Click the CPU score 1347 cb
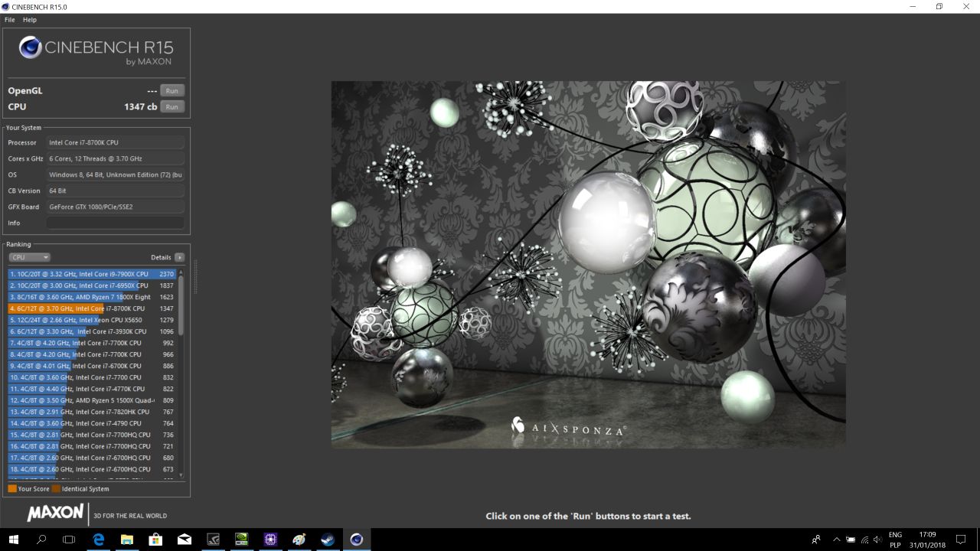 [x=140, y=107]
